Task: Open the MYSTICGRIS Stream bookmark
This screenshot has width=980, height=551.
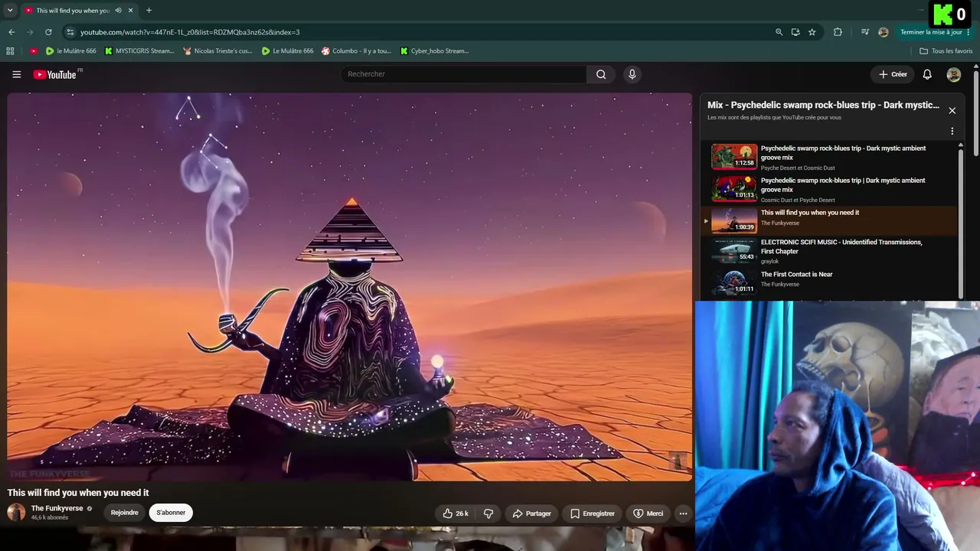Action: pos(139,51)
